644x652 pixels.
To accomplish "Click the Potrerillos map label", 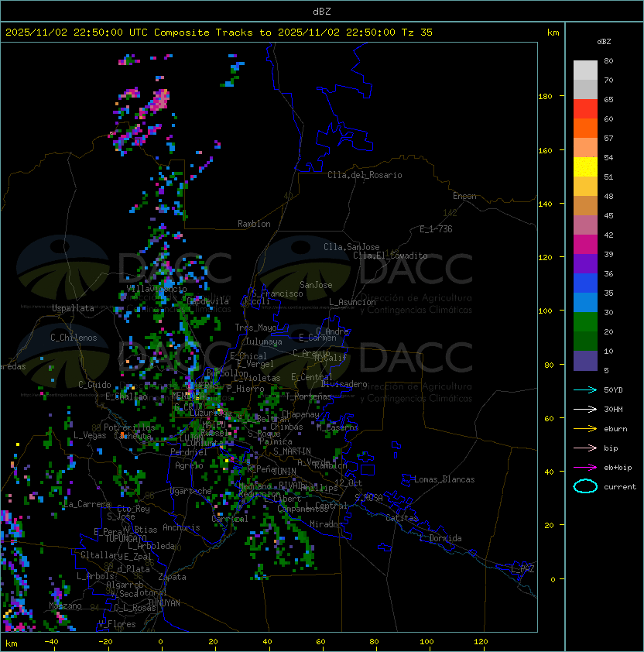I will click(129, 427).
